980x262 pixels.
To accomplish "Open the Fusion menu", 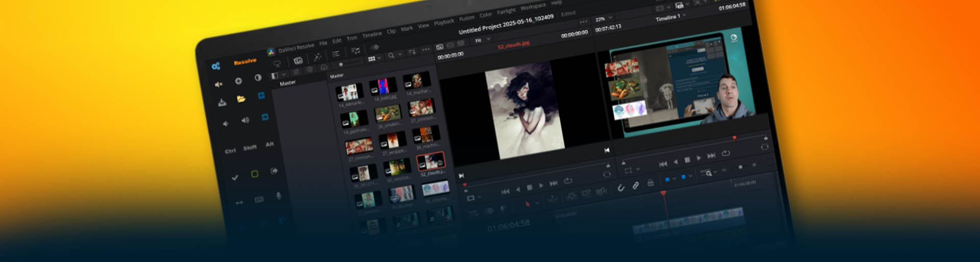I will (x=467, y=18).
